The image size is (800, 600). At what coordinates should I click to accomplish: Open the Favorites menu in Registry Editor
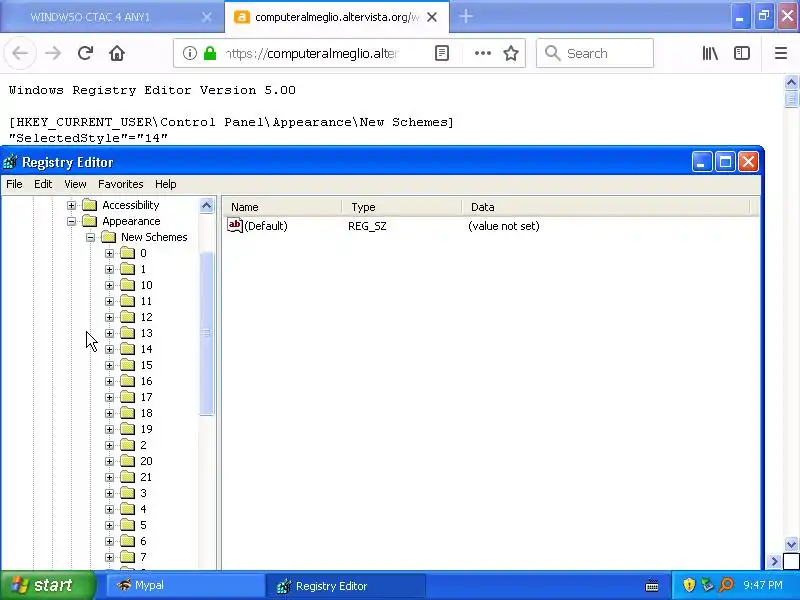pos(121,184)
